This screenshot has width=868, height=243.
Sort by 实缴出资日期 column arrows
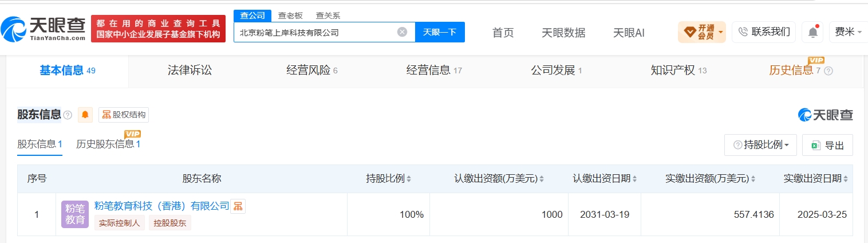[845, 179]
